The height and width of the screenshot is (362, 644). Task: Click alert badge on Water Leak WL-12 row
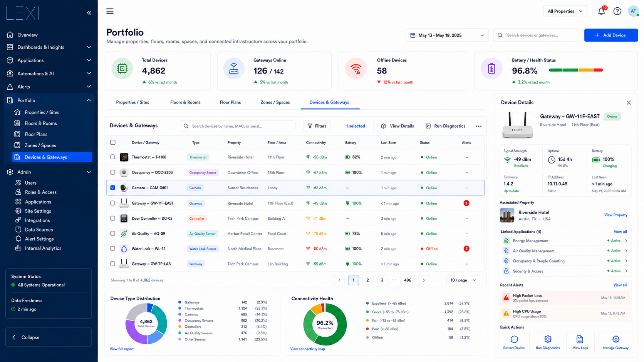coord(466,249)
